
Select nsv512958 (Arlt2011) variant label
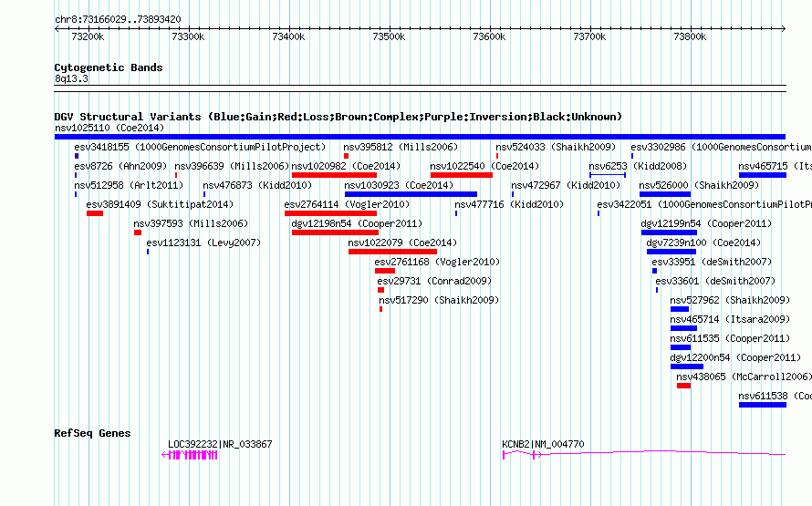[x=129, y=185]
